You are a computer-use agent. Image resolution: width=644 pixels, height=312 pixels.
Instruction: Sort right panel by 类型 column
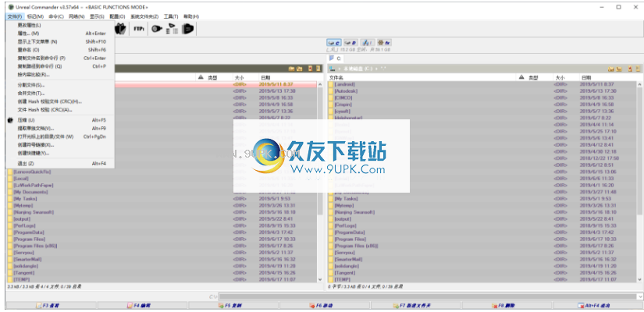pos(535,77)
